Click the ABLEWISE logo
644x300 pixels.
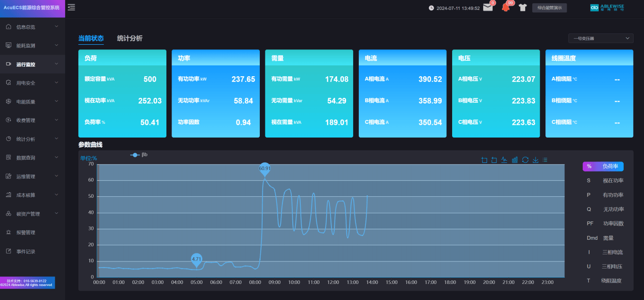coord(607,8)
